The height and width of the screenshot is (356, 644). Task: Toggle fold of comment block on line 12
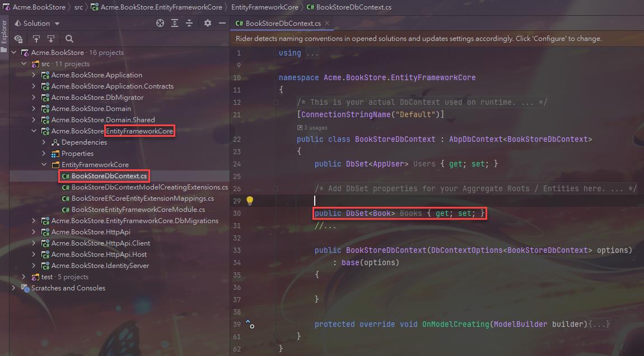coord(276,103)
